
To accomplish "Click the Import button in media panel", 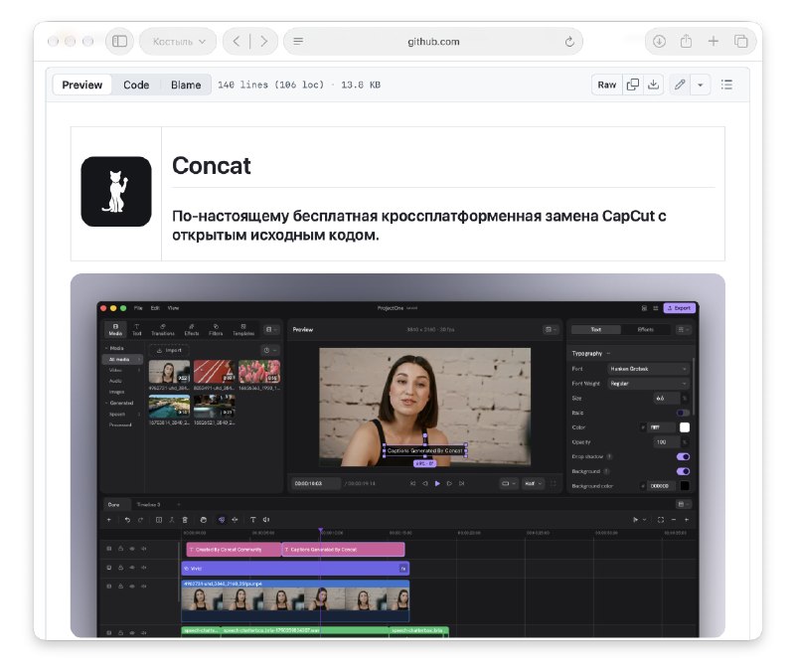I will 169,350.
